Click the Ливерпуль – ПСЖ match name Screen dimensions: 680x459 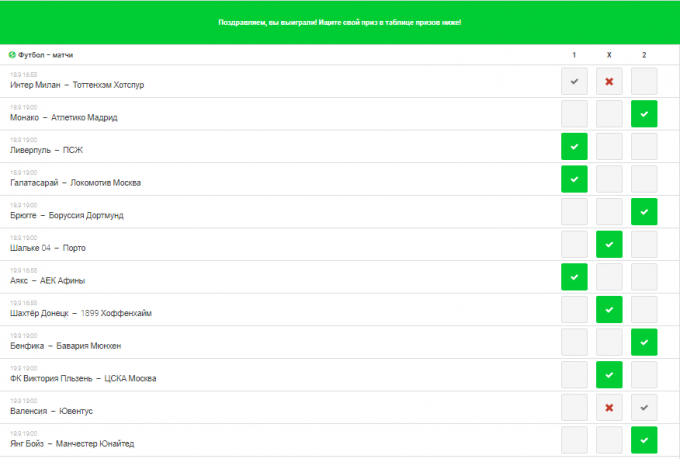click(x=46, y=150)
